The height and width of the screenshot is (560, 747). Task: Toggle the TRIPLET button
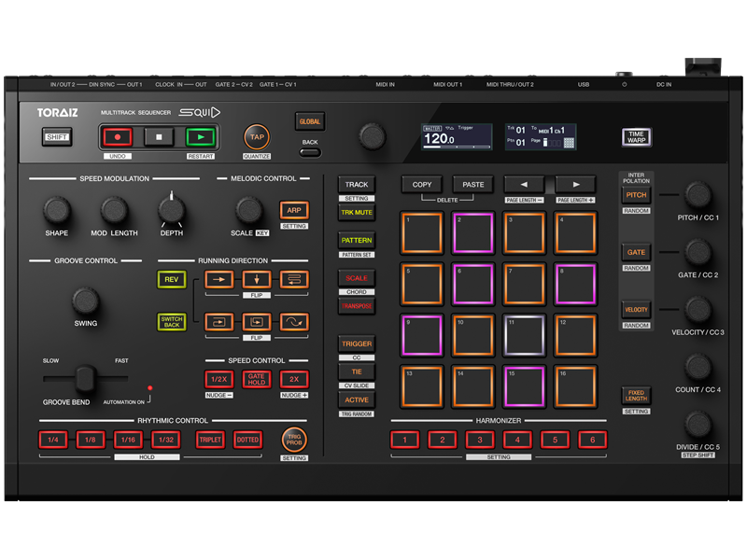(x=210, y=440)
